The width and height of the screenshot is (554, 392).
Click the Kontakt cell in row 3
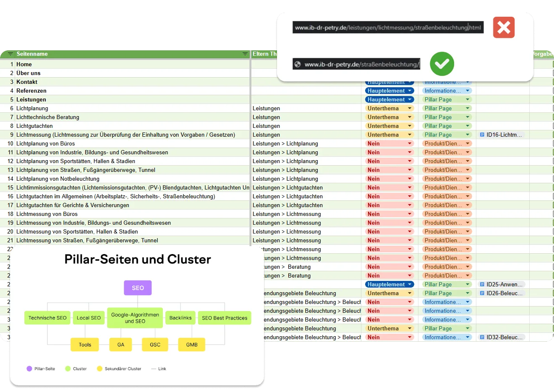(x=133, y=82)
